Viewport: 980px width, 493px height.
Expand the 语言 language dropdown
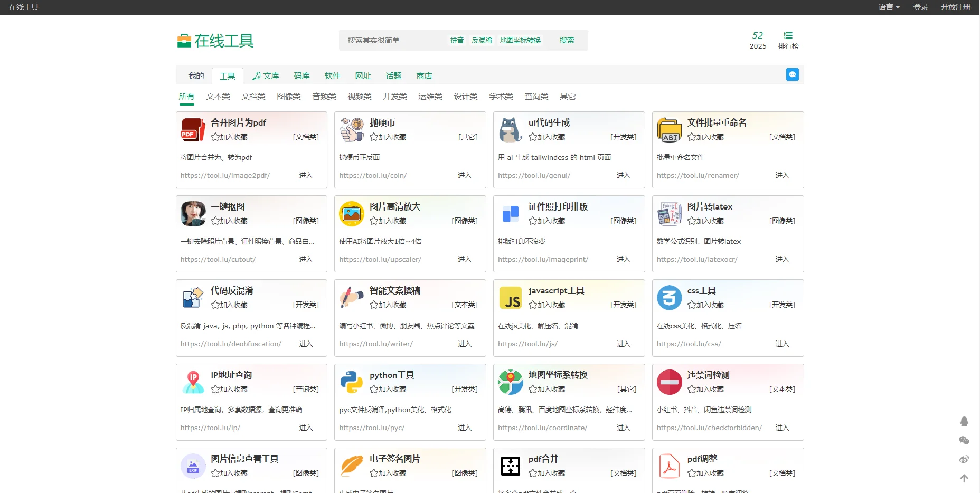(888, 7)
